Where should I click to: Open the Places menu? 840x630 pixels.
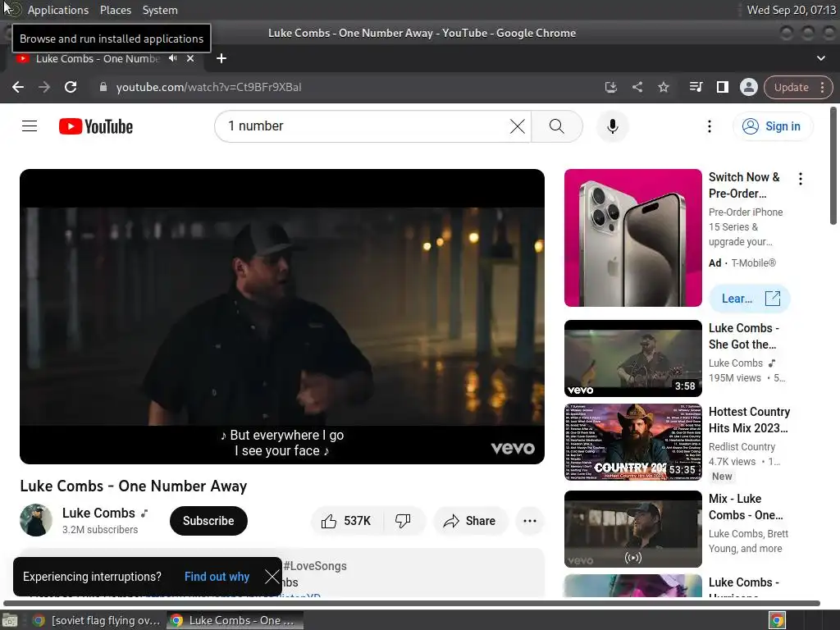(115, 10)
